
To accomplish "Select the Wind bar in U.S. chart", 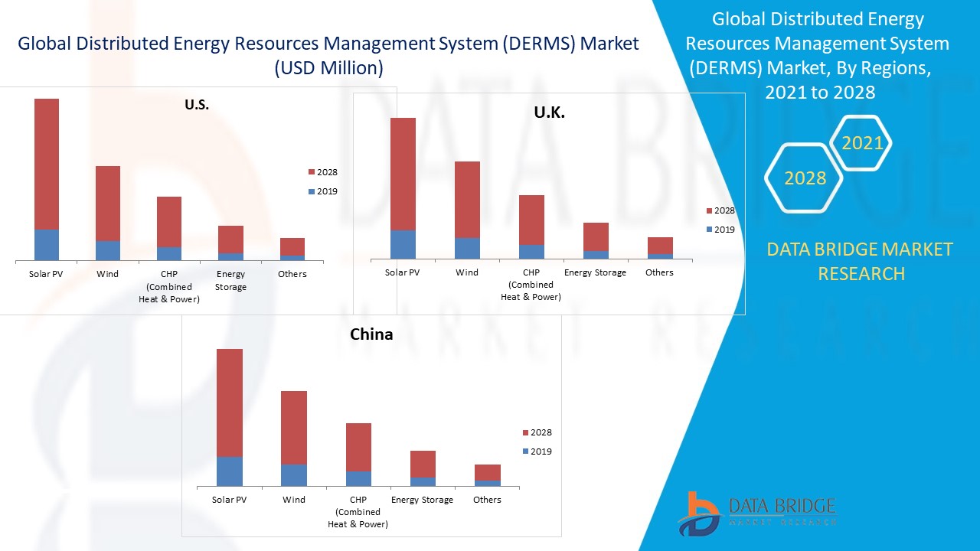I will 108,213.
